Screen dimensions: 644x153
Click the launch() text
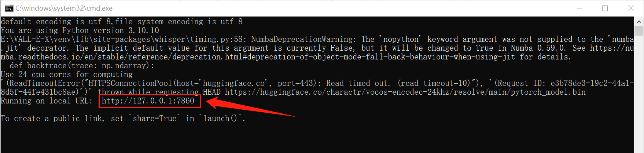point(221,119)
